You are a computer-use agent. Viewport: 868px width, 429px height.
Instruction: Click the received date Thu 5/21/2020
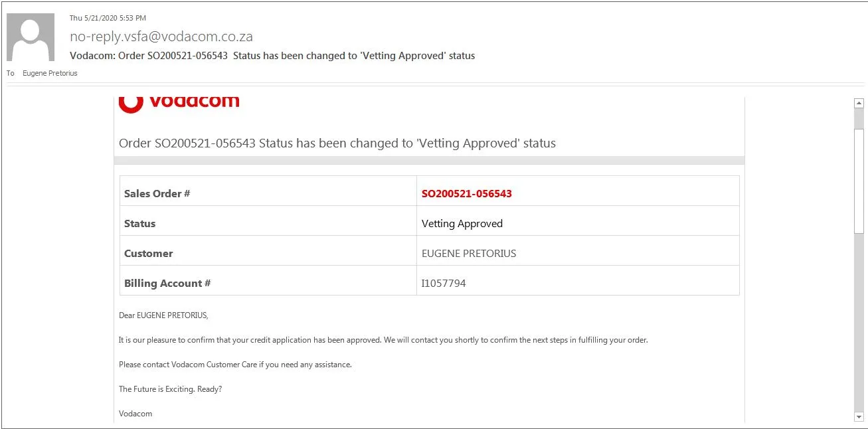click(x=108, y=18)
